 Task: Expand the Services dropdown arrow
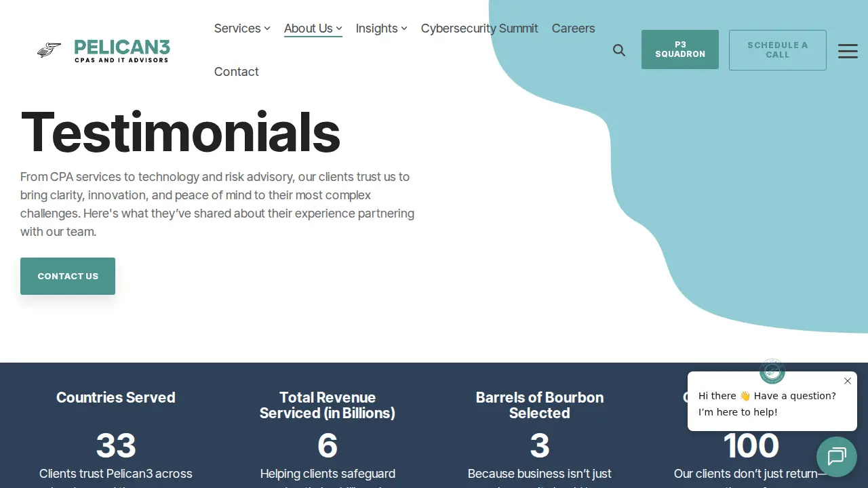267,28
